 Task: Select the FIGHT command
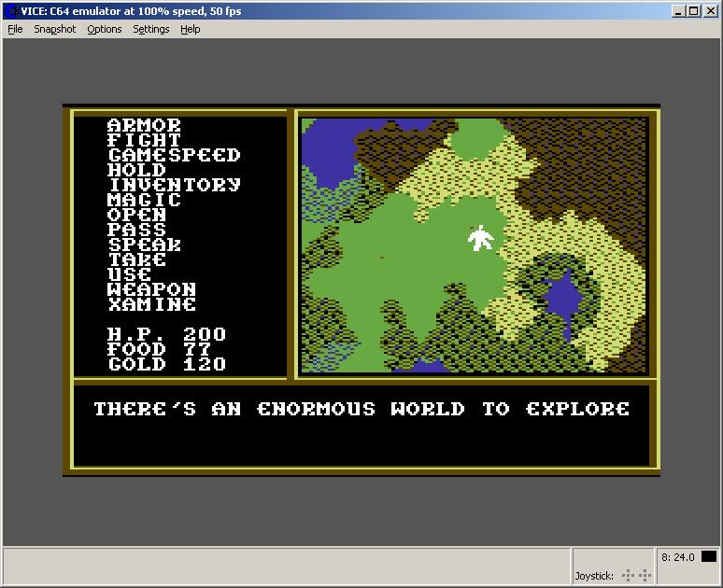tap(144, 140)
